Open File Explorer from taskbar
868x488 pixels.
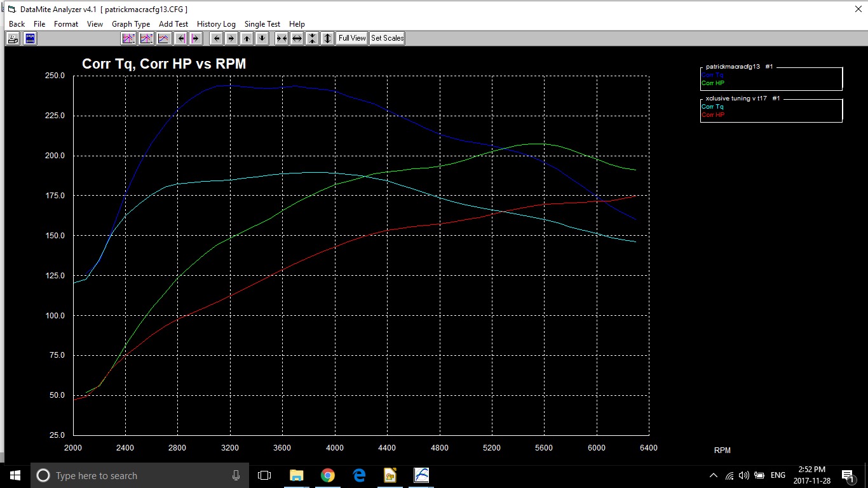pos(296,475)
